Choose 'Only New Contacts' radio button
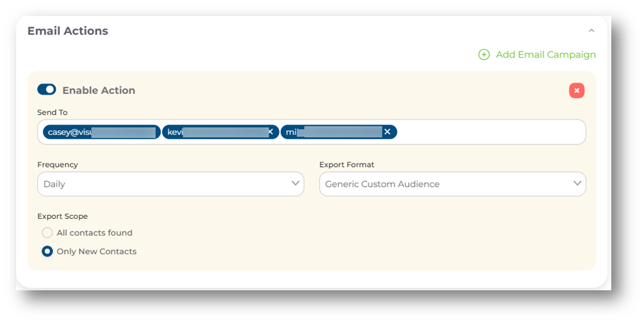This screenshot has width=644, height=323. point(47,251)
